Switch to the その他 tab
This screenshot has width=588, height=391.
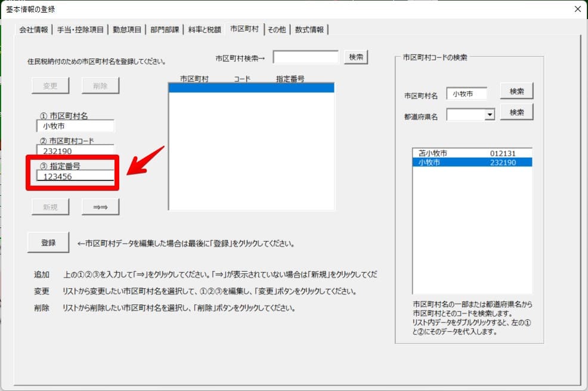tap(277, 29)
